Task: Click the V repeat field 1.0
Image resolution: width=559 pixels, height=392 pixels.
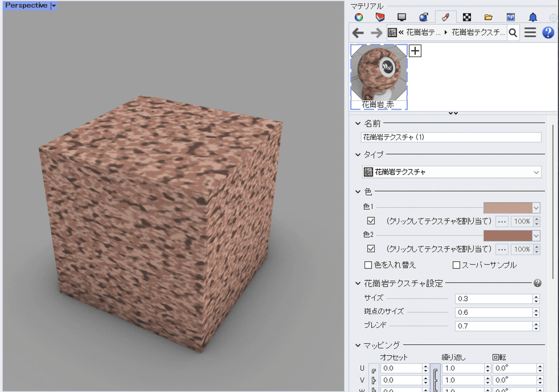Action: pos(464,381)
